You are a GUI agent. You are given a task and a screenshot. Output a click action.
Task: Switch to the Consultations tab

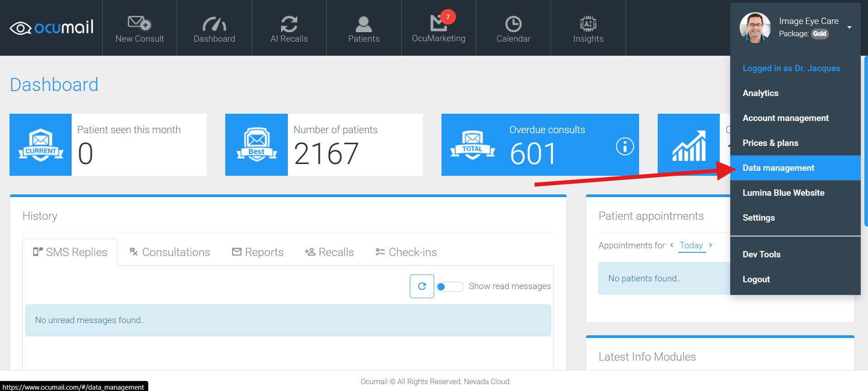[x=170, y=252]
